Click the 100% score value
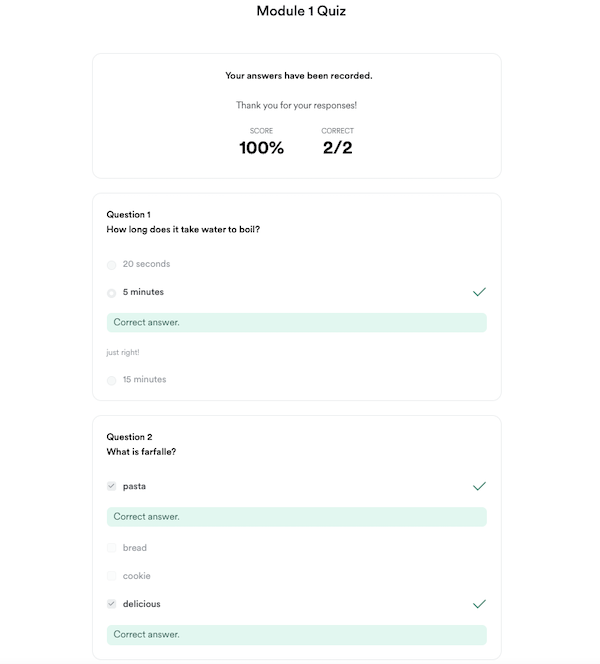The height and width of the screenshot is (664, 600). (261, 148)
